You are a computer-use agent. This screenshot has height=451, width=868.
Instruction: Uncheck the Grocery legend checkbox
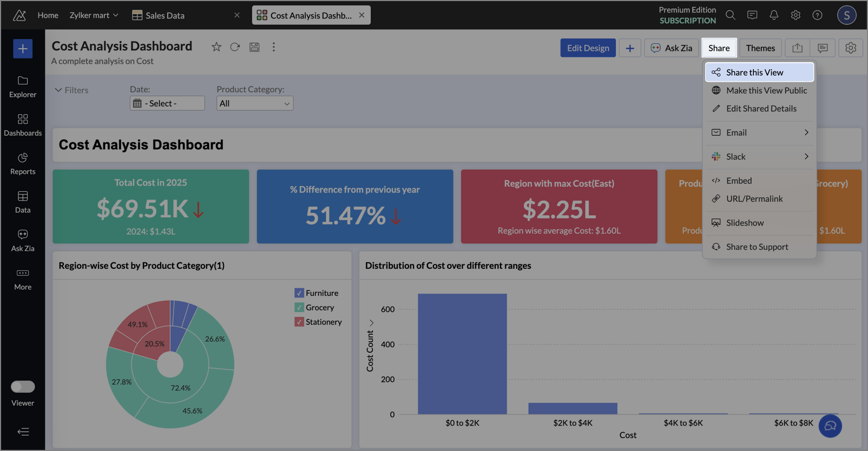pyautogui.click(x=299, y=308)
